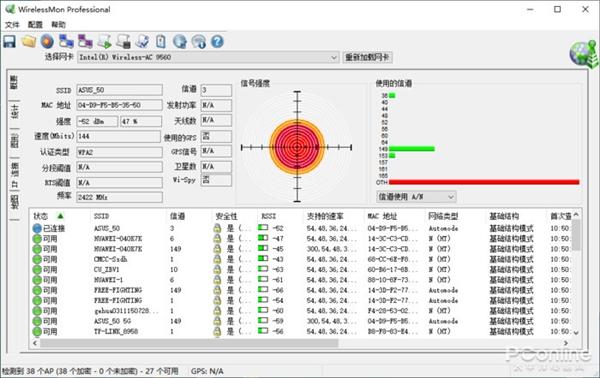This screenshot has height=378, width=600.
Task: Click the orange round record icon
Action: [x=47, y=41]
